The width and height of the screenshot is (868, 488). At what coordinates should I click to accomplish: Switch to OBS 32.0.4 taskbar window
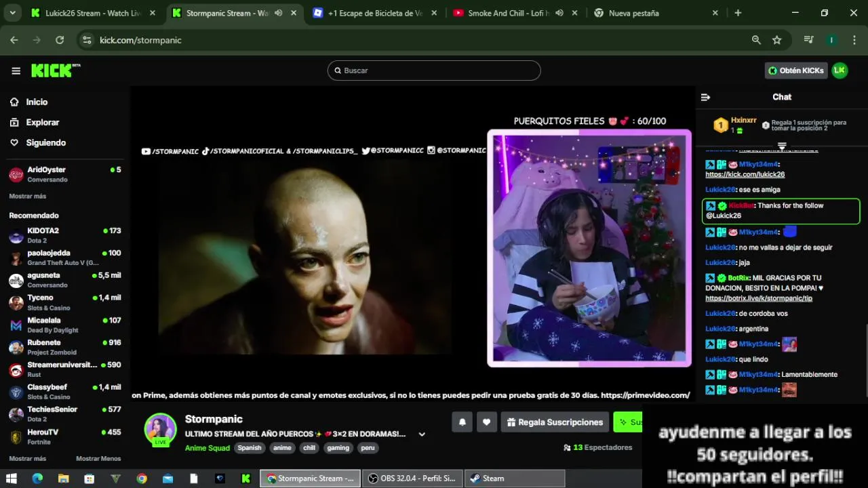click(x=412, y=479)
